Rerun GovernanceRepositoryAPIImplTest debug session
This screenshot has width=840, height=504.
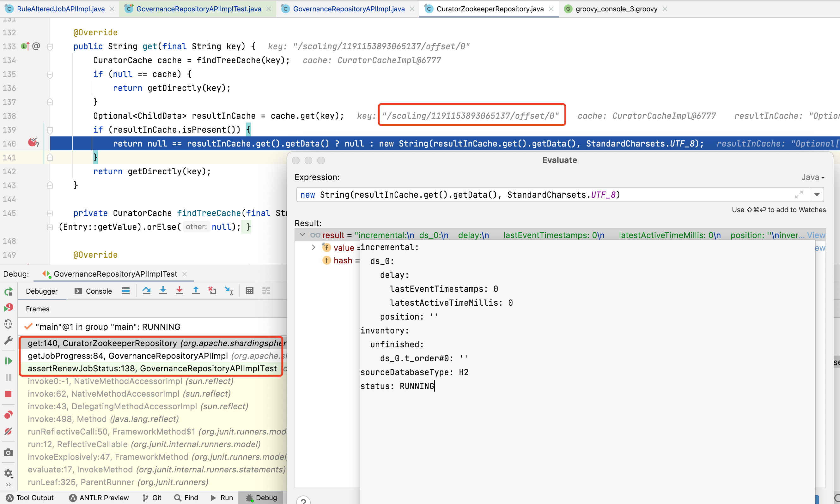tap(9, 292)
